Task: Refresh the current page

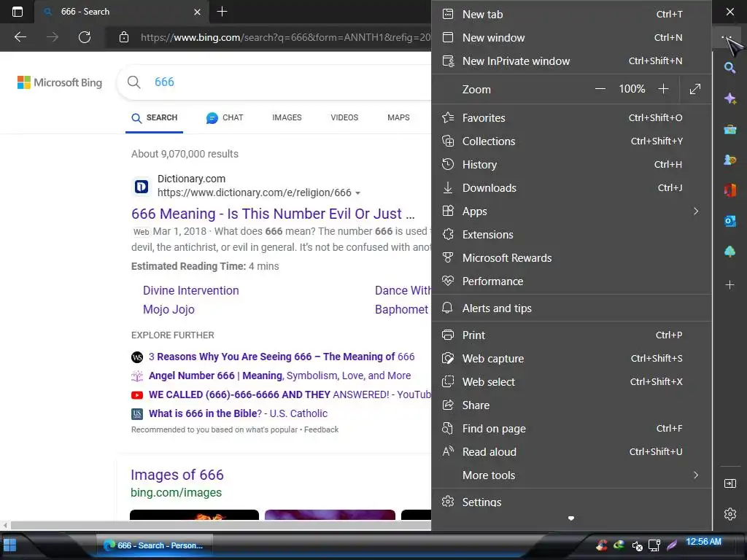Action: 85,37
